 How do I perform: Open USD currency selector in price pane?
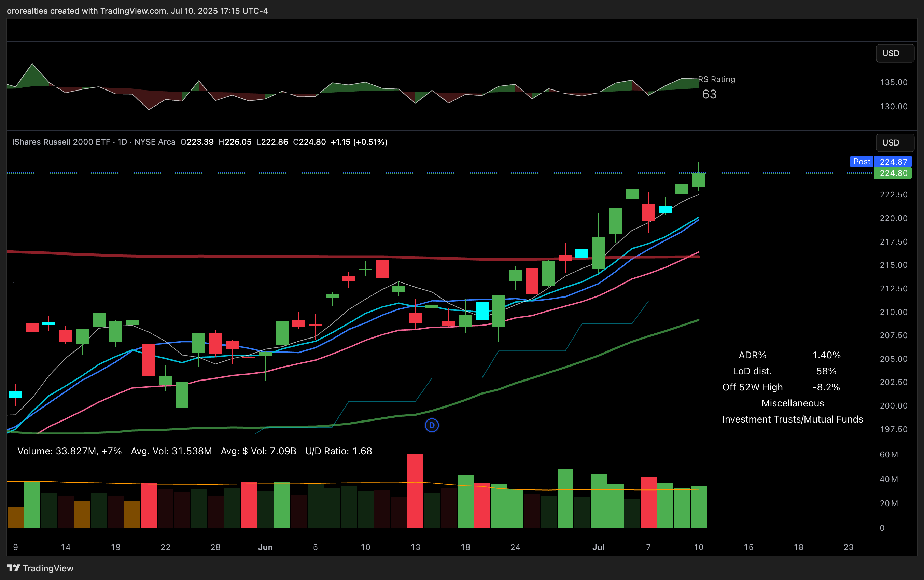coord(895,143)
